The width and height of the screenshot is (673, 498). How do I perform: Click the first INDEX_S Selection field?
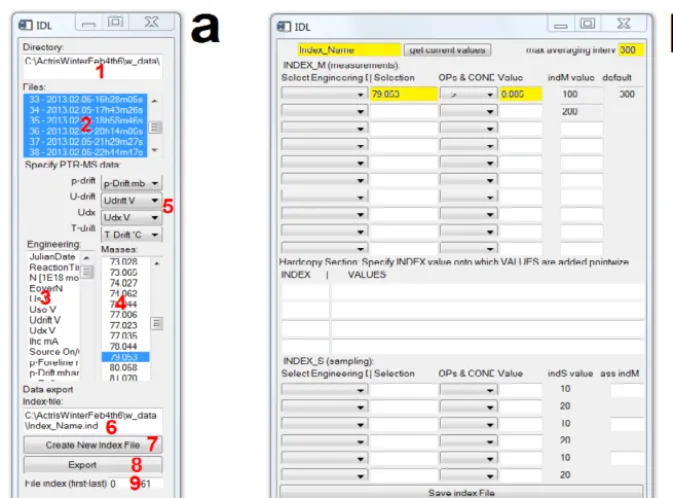tap(403, 389)
